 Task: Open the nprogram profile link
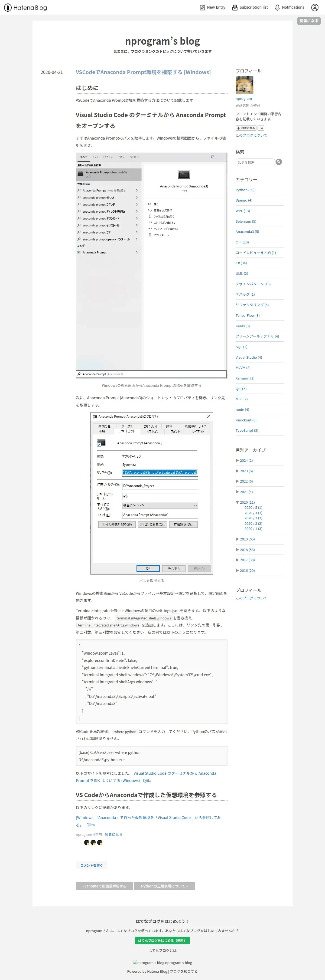[x=243, y=98]
